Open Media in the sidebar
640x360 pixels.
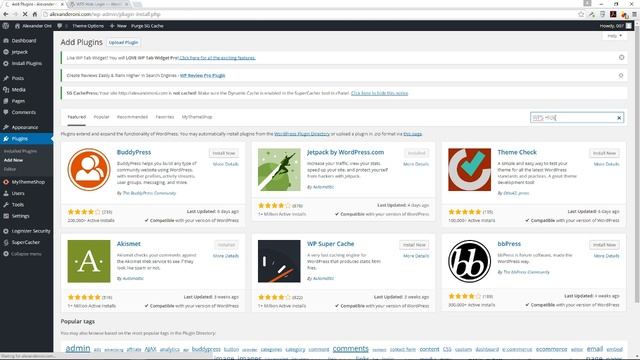[x=18, y=89]
